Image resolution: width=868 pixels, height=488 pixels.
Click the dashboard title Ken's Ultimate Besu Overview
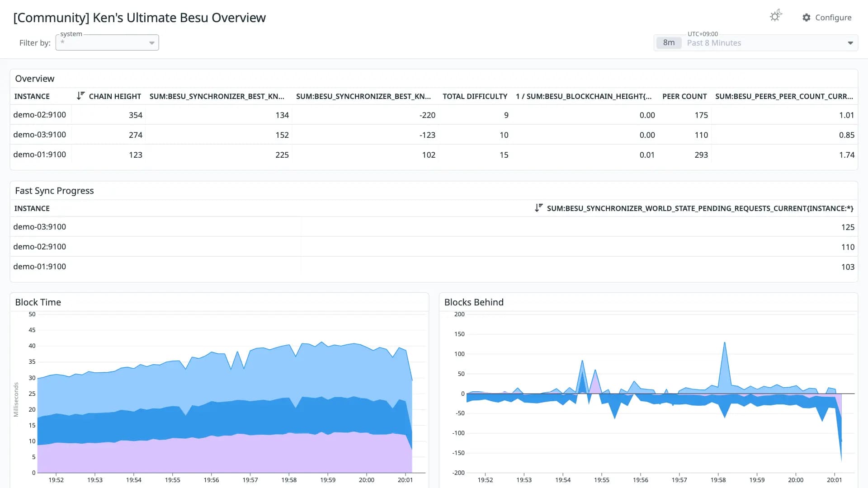(x=139, y=18)
